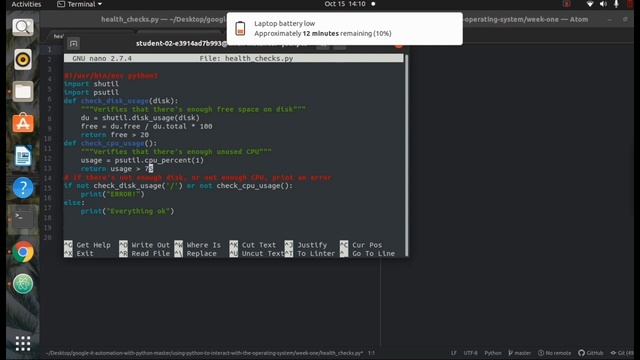Click No remote in Atom status bar

click(555, 353)
